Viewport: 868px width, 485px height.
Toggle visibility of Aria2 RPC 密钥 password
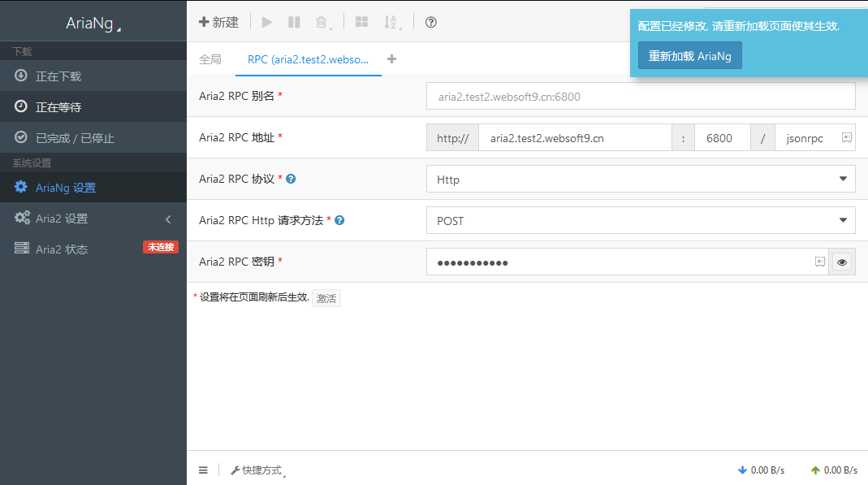point(842,262)
